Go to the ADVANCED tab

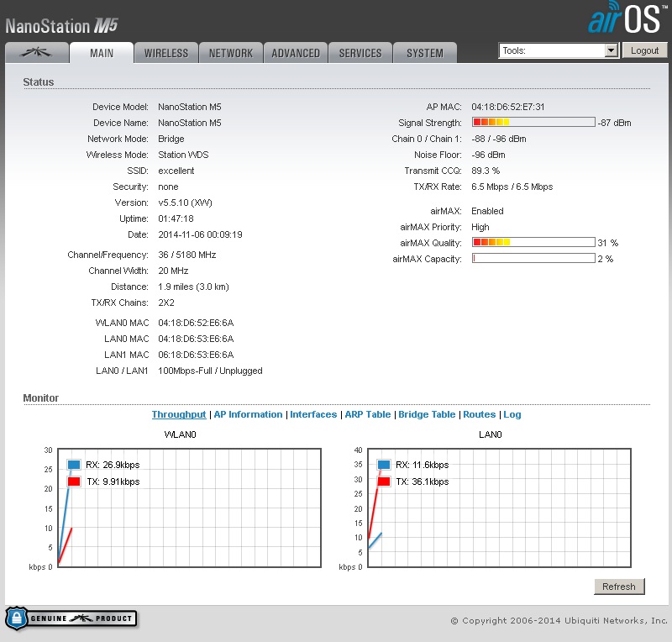click(296, 53)
